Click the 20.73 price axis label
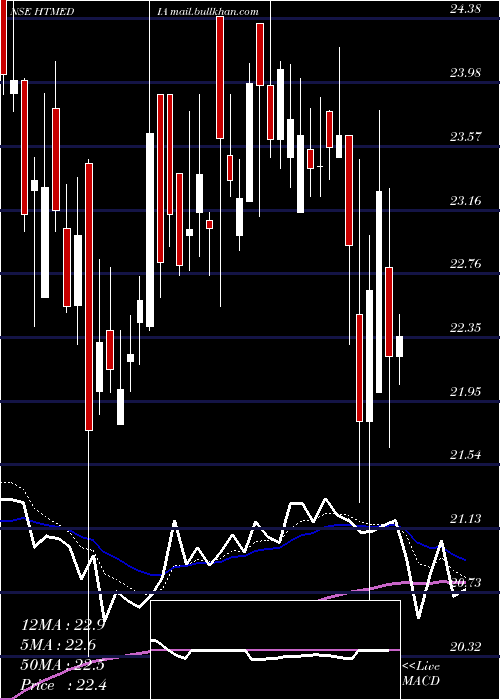The width and height of the screenshot is (500, 700). click(465, 582)
